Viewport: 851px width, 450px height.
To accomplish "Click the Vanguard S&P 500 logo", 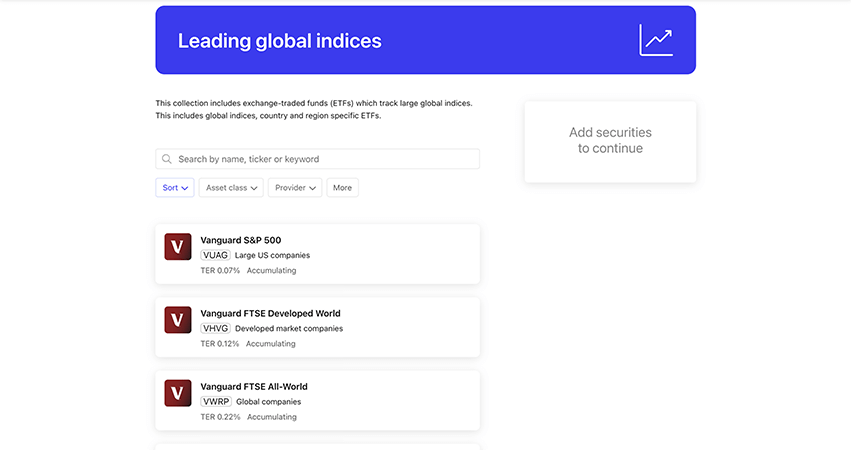I will coord(178,247).
